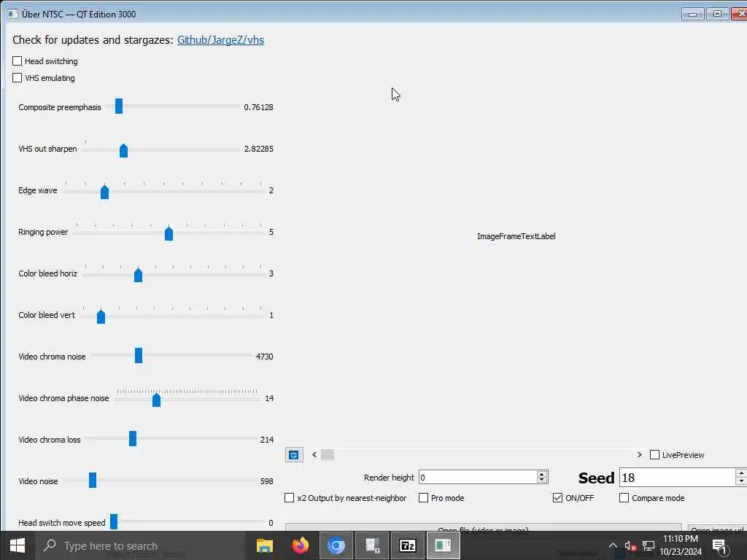Click the Video chroma loss slider handle
The width and height of the screenshot is (747, 560).
(x=133, y=438)
